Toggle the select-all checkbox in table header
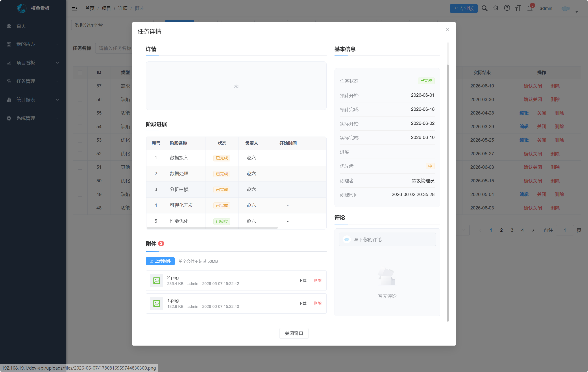 pos(80,72)
